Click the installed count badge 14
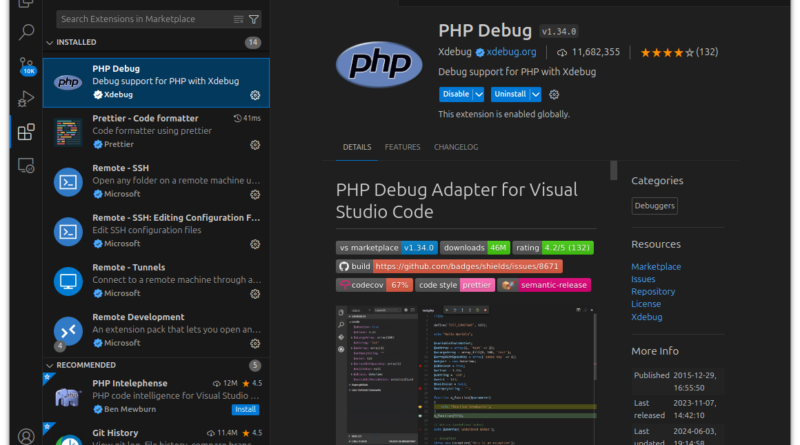 pos(253,43)
